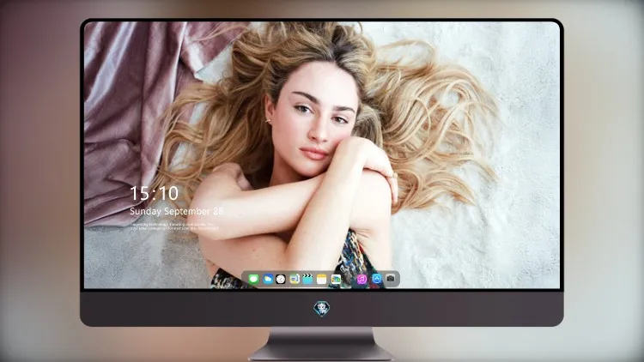Open the clapperboard Videos app in dock

point(307,280)
